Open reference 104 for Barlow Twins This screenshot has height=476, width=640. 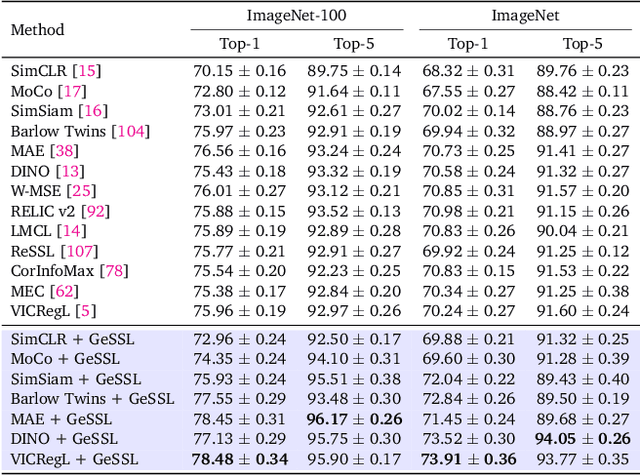click(x=131, y=131)
